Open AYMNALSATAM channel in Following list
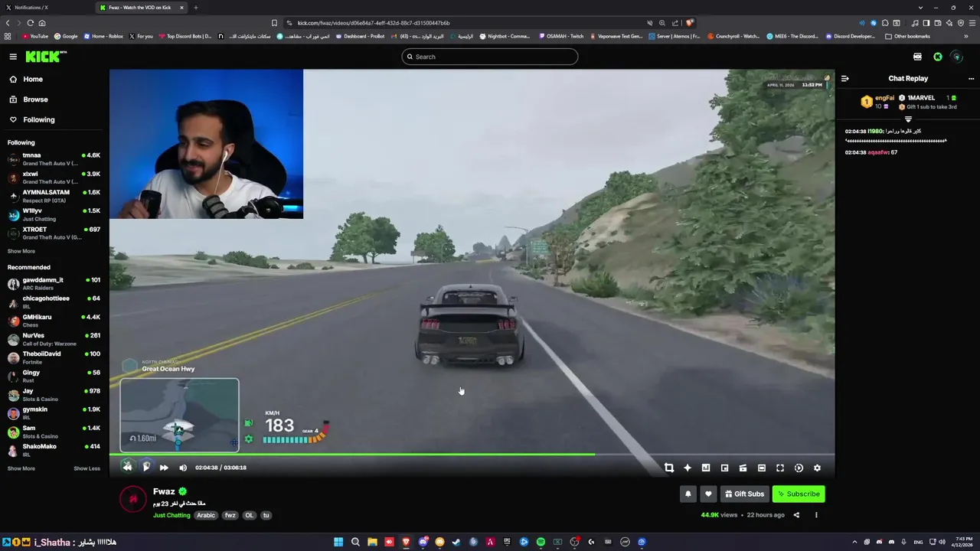The height and width of the screenshot is (551, 980). click(54, 196)
